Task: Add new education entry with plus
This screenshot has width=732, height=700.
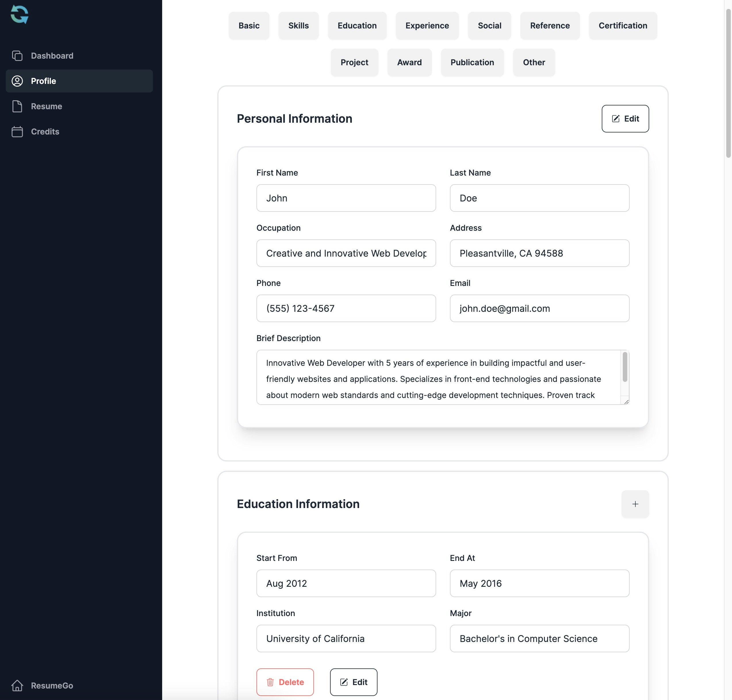Action: click(635, 504)
